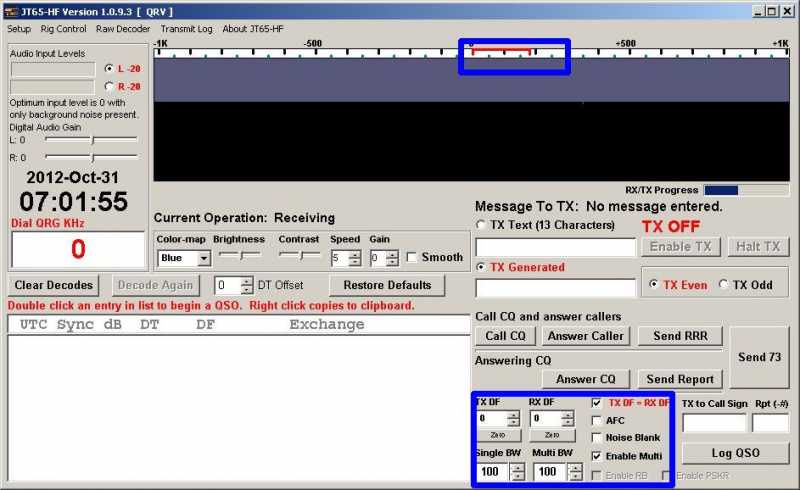Open the About JT65-HF menu
The height and width of the screenshot is (490, 800).
(x=253, y=29)
